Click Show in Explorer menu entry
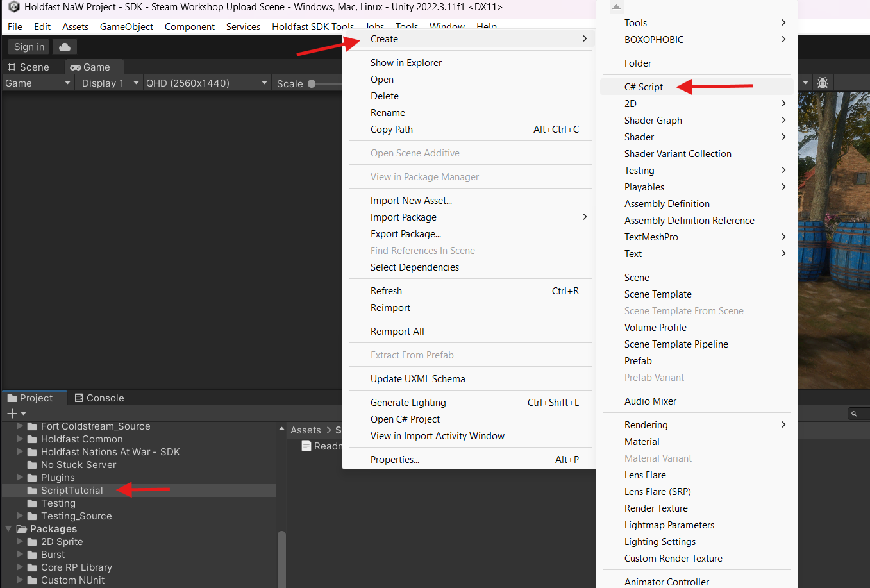The width and height of the screenshot is (870, 588). click(x=406, y=63)
